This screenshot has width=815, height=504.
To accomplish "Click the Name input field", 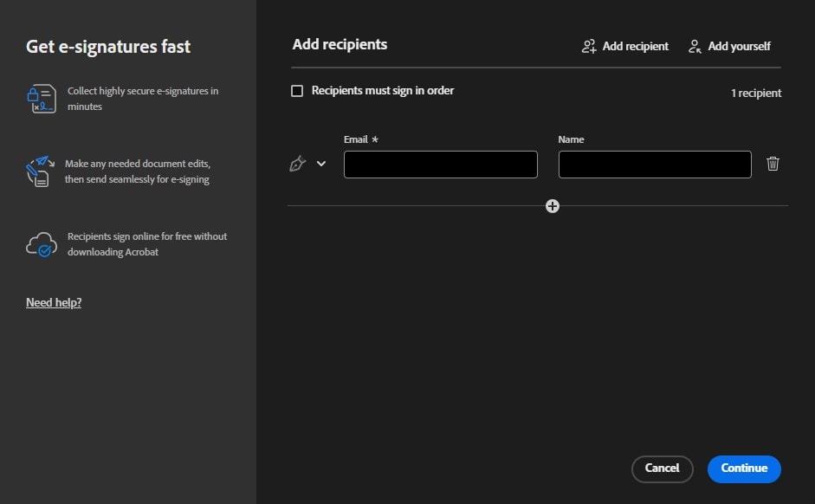I will (655, 165).
